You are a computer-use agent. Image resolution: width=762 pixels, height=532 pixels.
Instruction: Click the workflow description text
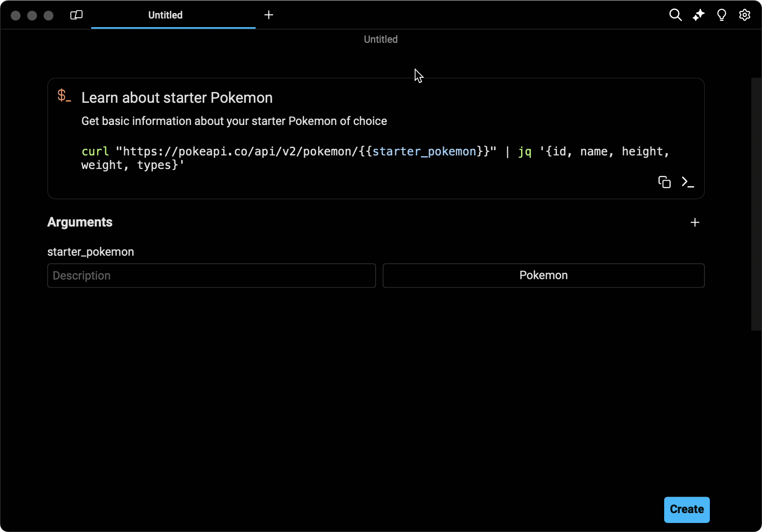pos(234,121)
